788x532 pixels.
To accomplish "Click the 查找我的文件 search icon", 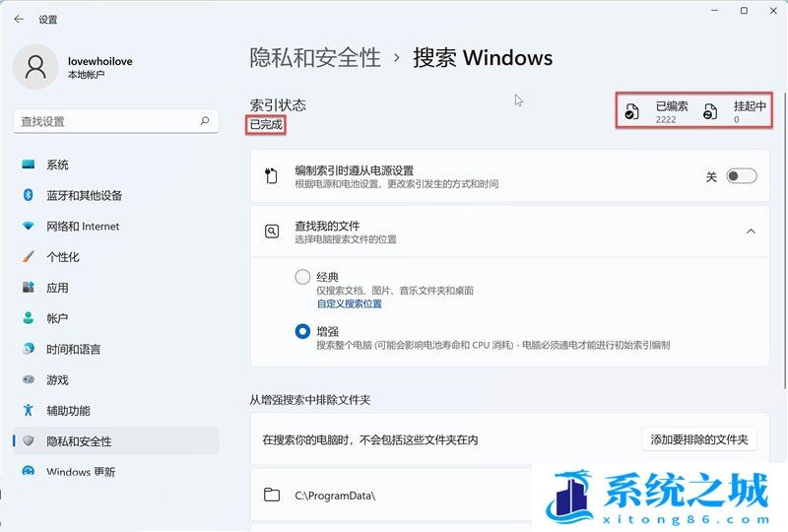I will (272, 232).
